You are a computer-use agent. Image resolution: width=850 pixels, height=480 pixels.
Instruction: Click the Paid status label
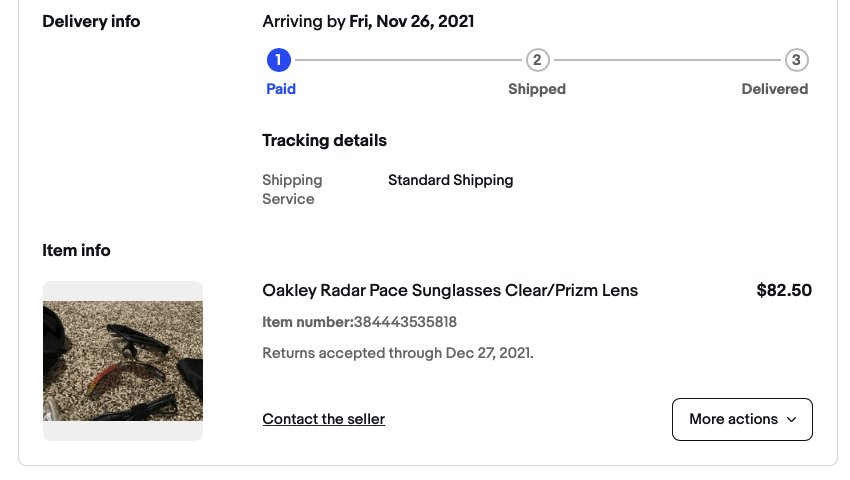281,89
